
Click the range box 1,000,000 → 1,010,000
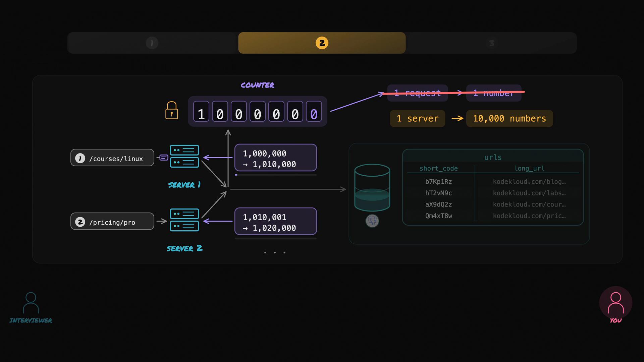click(x=276, y=158)
